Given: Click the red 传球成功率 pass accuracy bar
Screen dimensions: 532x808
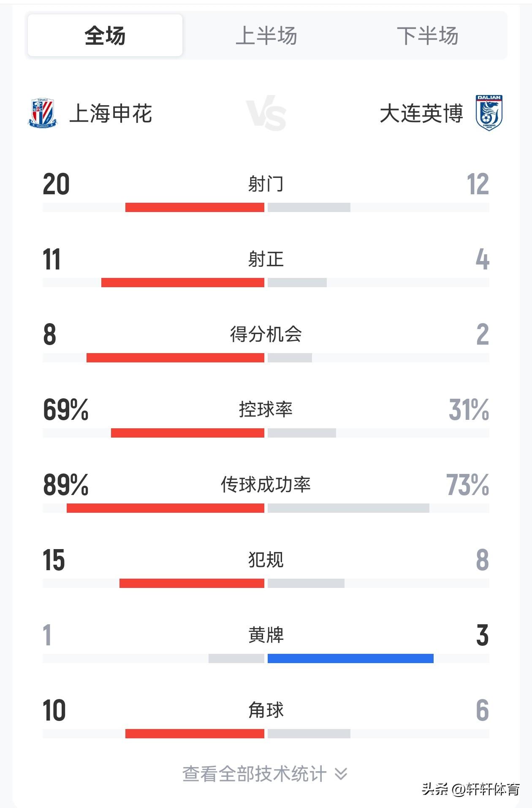Looking at the screenshot, I should click(x=166, y=508).
